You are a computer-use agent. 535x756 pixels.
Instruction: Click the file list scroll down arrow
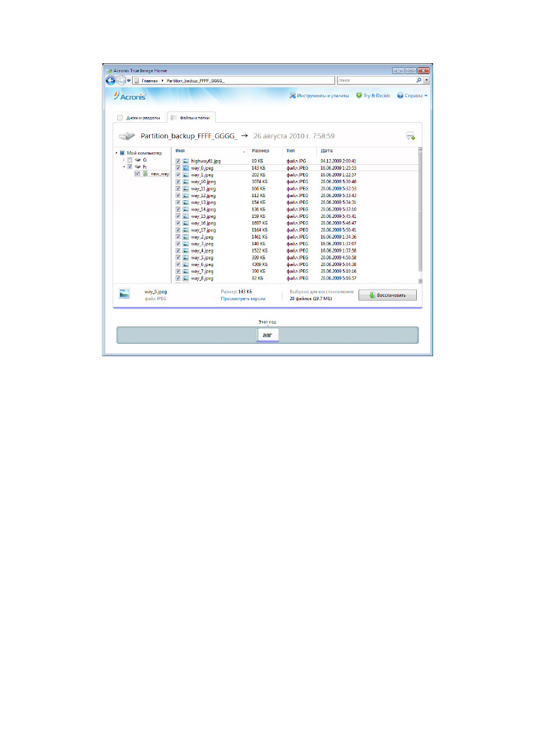pos(420,281)
